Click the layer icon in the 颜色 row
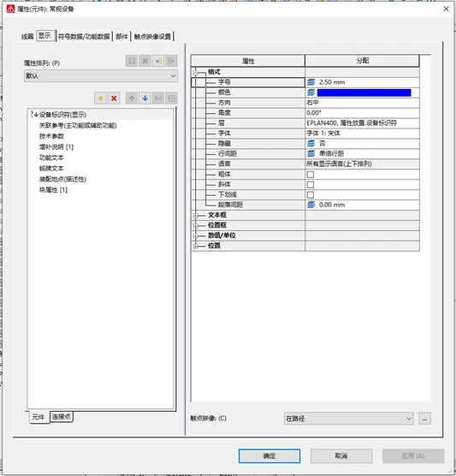 click(311, 92)
